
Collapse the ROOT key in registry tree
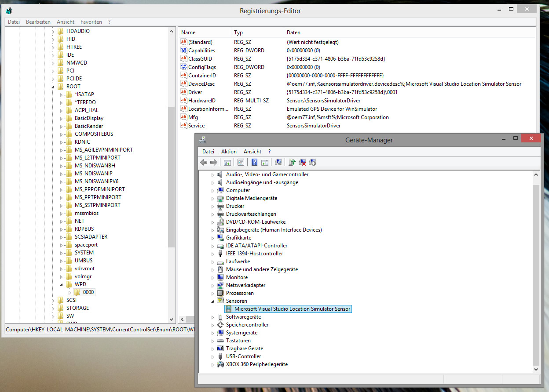pos(53,87)
